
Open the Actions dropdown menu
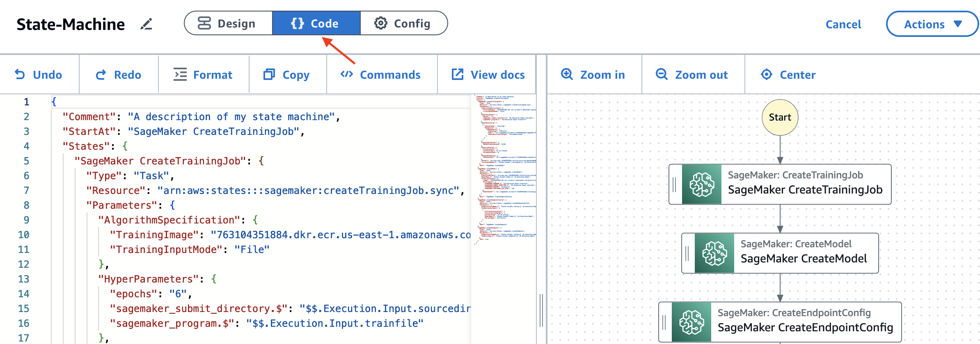[932, 24]
